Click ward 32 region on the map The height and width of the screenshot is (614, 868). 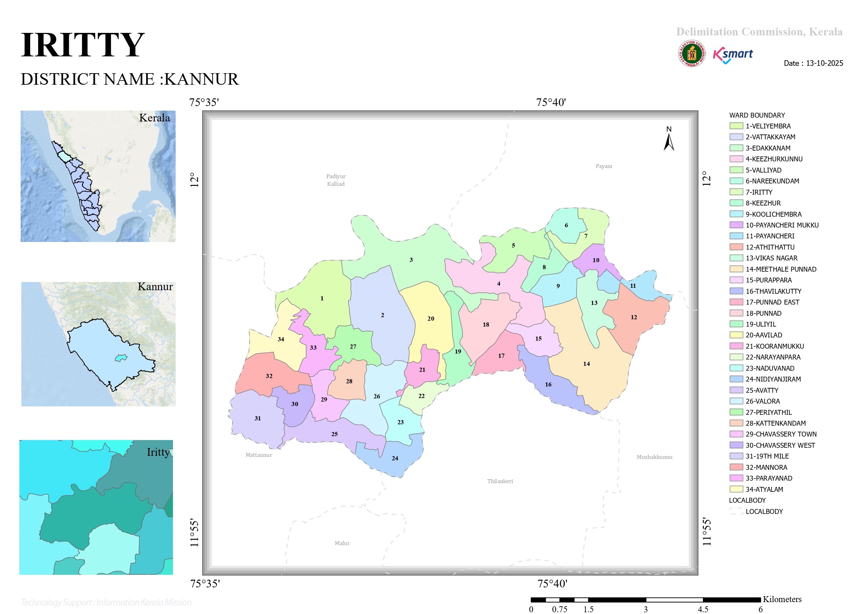pyautogui.click(x=269, y=376)
